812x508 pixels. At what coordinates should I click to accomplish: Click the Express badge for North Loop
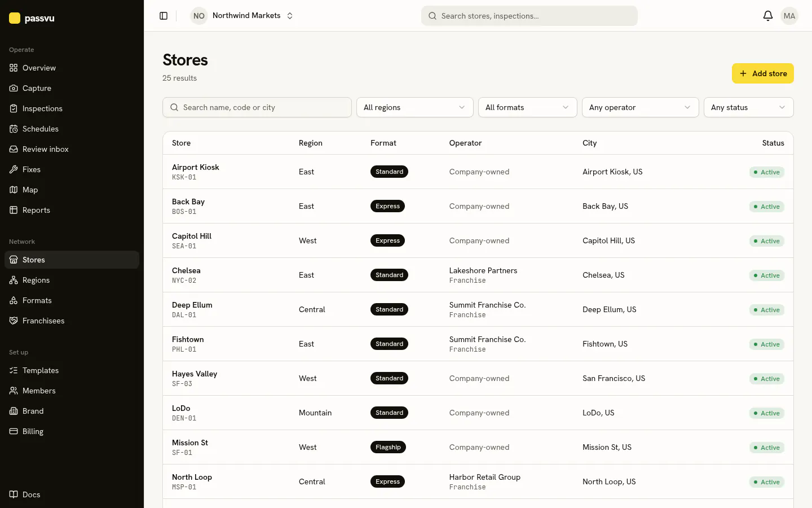[387, 481]
